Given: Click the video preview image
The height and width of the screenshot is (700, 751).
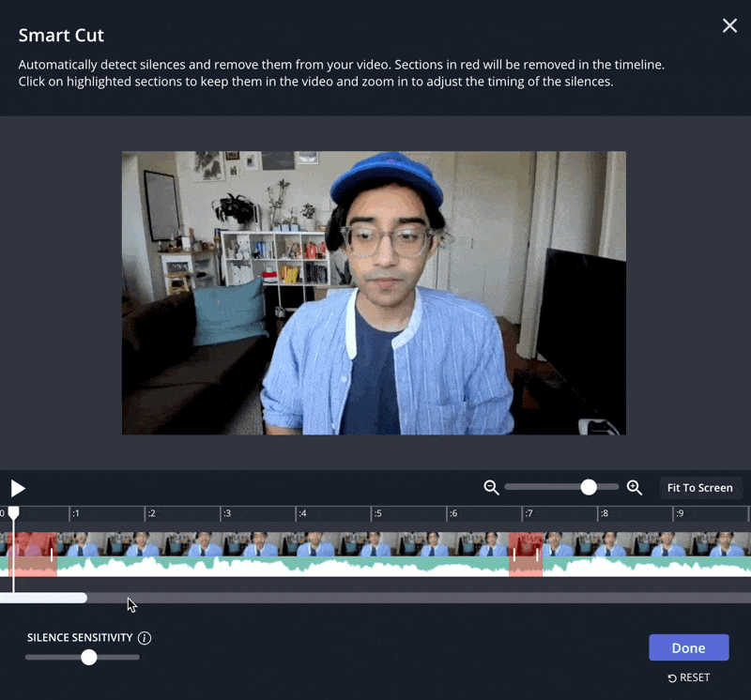Looking at the screenshot, I should [374, 293].
